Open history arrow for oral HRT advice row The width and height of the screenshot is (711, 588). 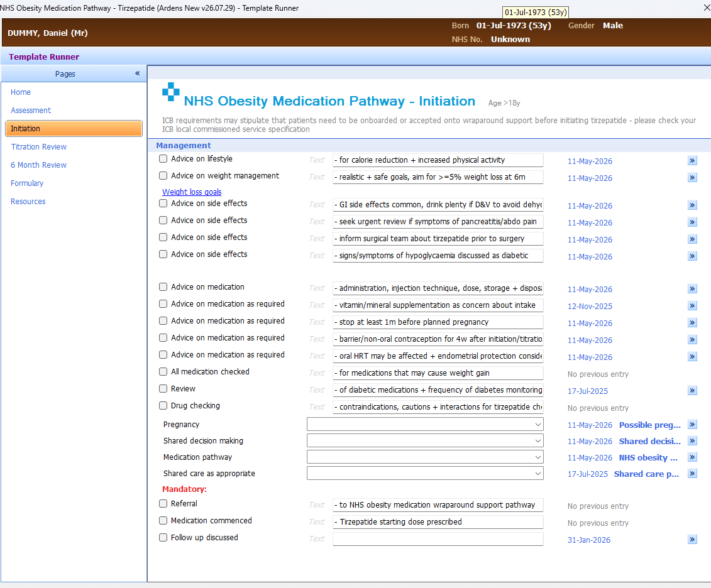coord(692,357)
